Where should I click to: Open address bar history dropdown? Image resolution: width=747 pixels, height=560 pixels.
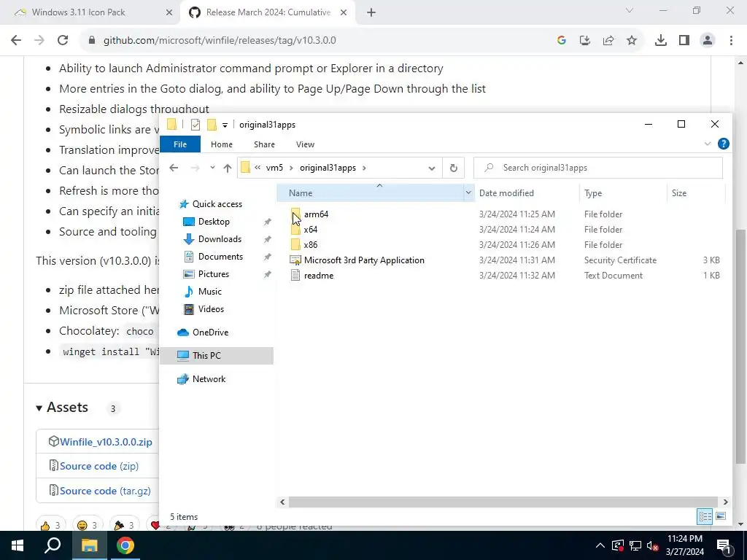point(432,168)
